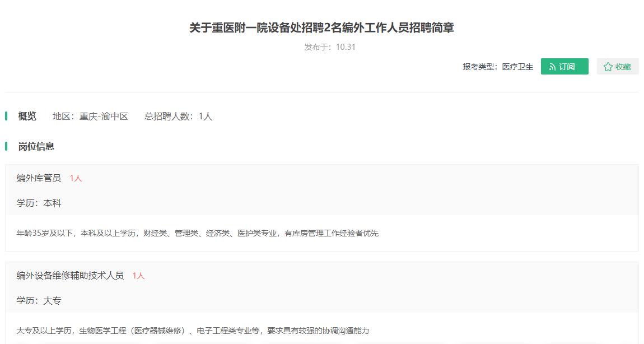Click the 编外设备维修辅助技术人员 position title
Image resolution: width=644 pixels, height=344 pixels.
click(x=70, y=276)
